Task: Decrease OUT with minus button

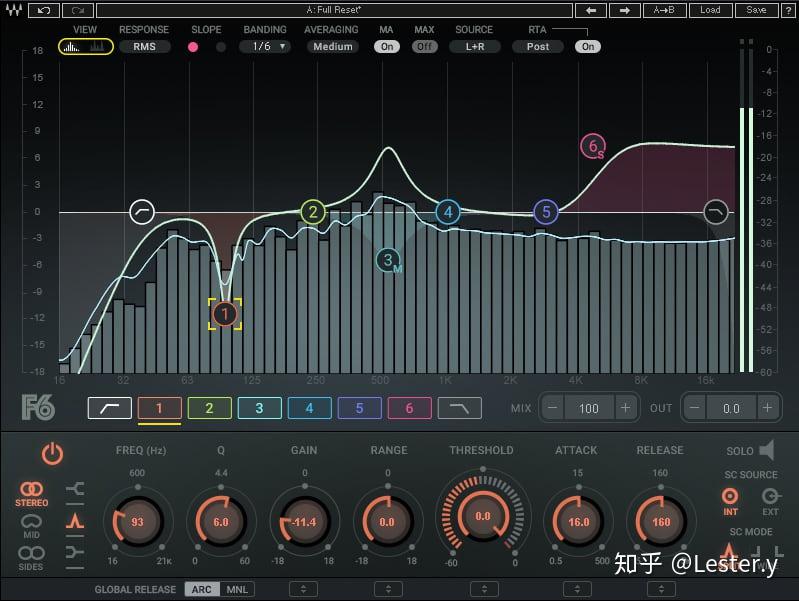Action: click(695, 408)
